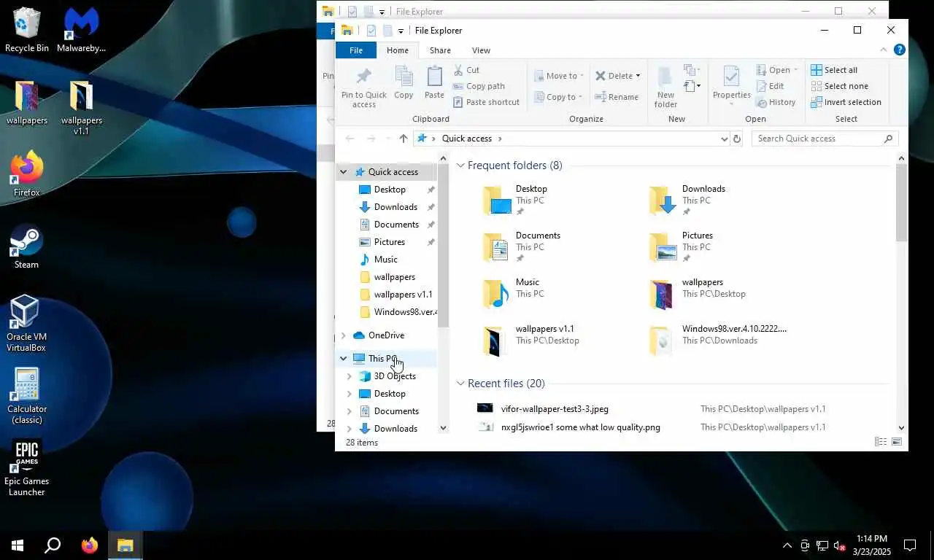934x560 pixels.
Task: Open Recycle Bin desktop icon
Action: (26, 29)
